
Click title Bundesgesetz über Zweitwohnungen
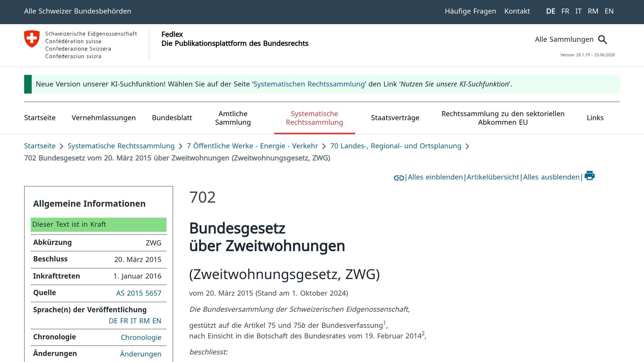pos(267,237)
